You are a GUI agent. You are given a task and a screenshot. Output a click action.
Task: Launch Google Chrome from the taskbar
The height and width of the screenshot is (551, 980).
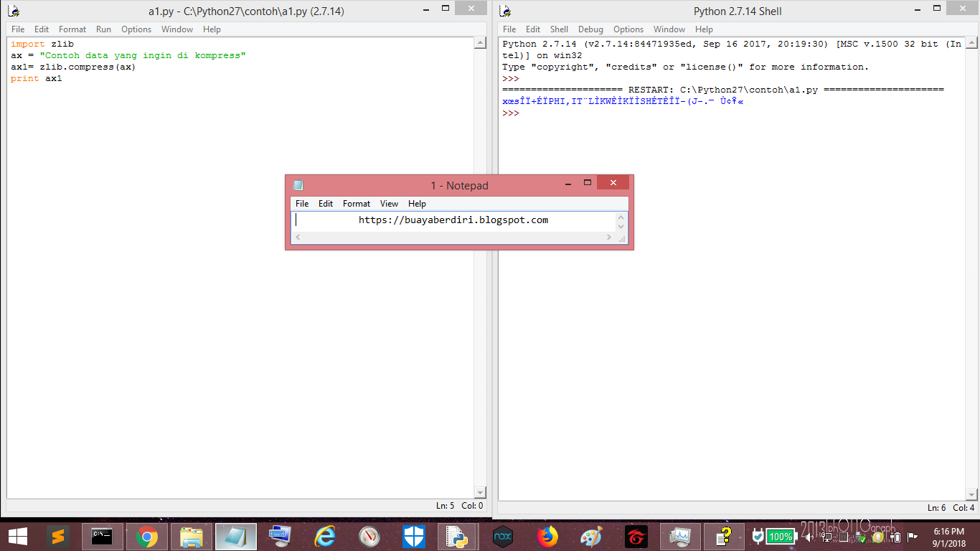coord(146,537)
